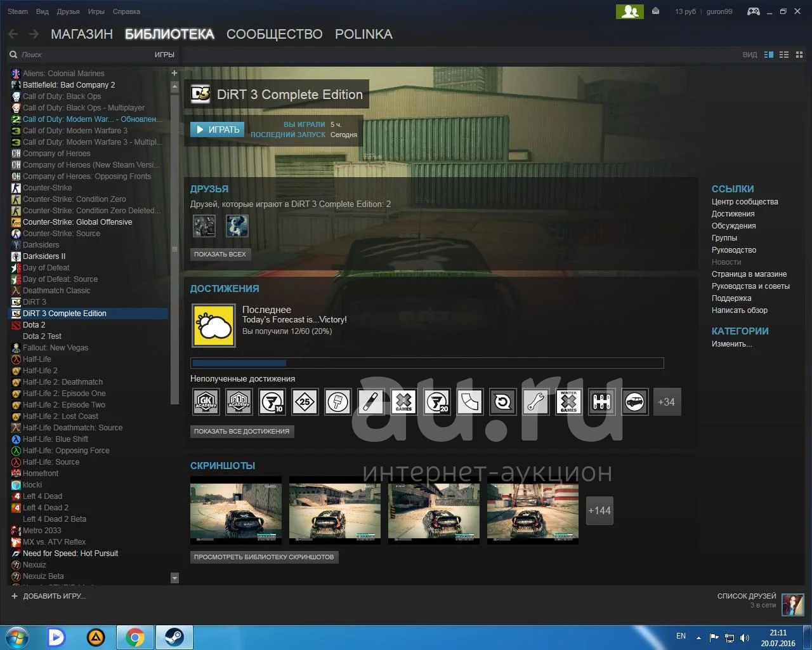812x650 pixels.
Task: Open the orange triangle app in the taskbar
Action: click(x=95, y=637)
